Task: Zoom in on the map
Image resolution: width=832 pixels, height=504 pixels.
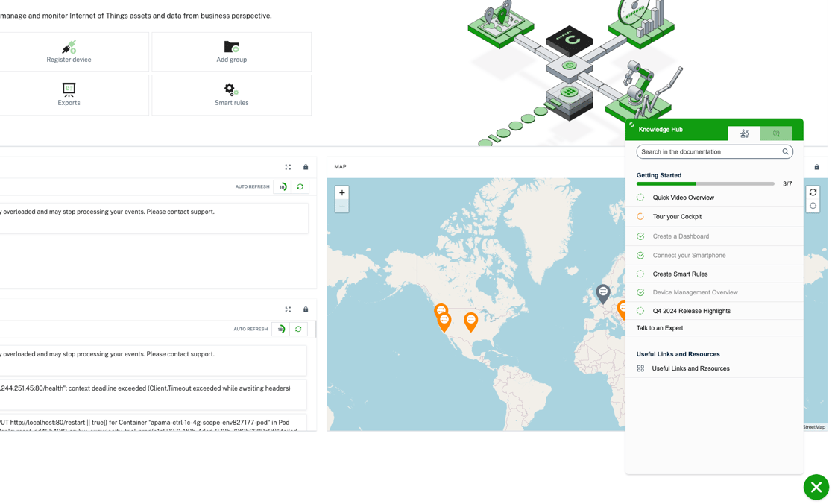Action: (x=342, y=192)
